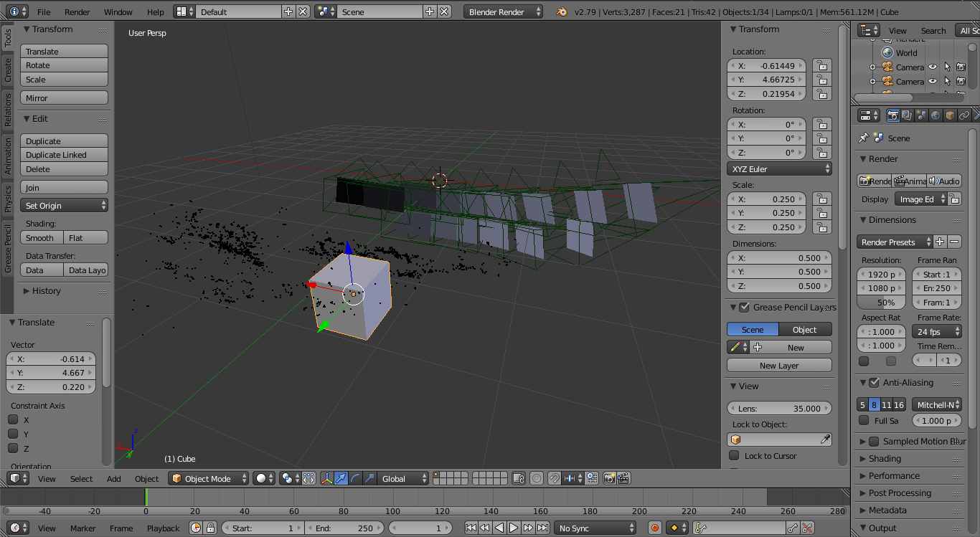
Task: Click the Mirror button
Action: (x=64, y=98)
